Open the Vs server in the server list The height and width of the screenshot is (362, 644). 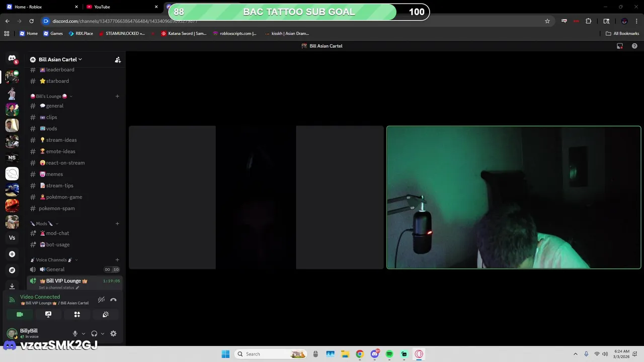point(12,238)
